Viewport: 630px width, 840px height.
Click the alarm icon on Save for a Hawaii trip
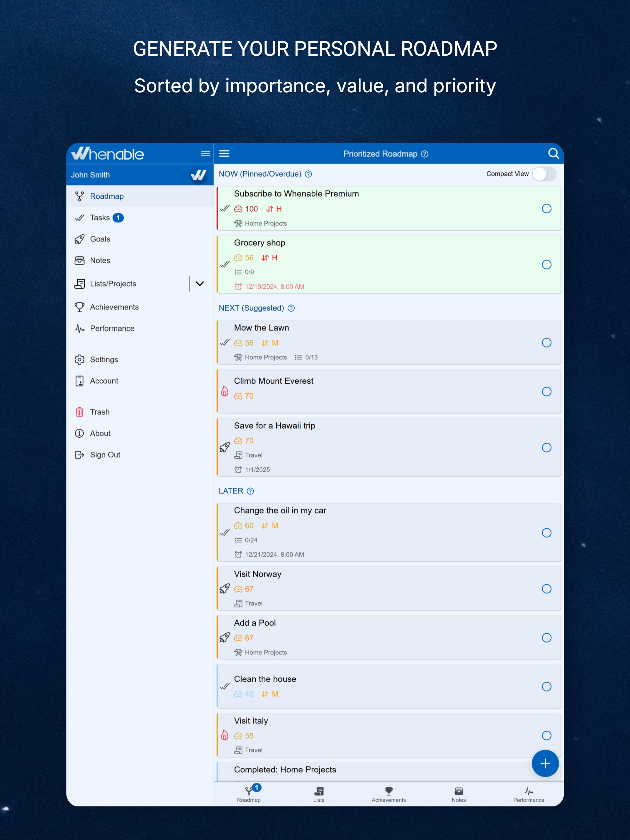tap(238, 470)
